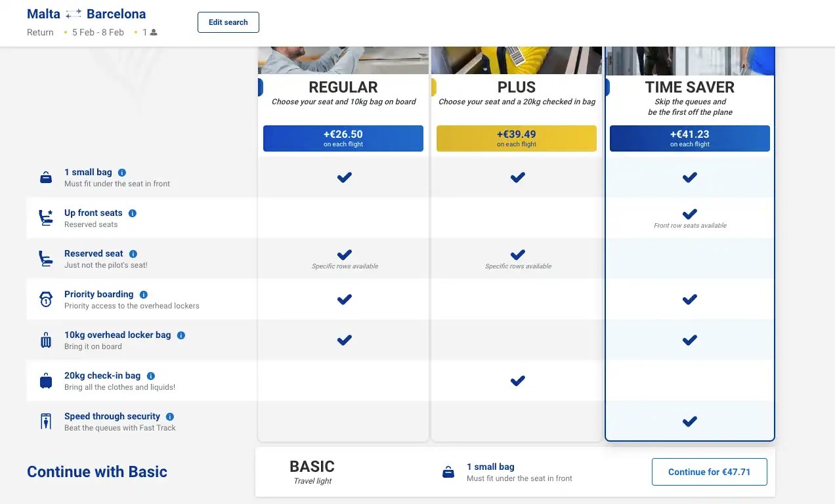This screenshot has width=835, height=504.
Task: Click Regular column Reserved seat checkmark
Action: (x=345, y=255)
